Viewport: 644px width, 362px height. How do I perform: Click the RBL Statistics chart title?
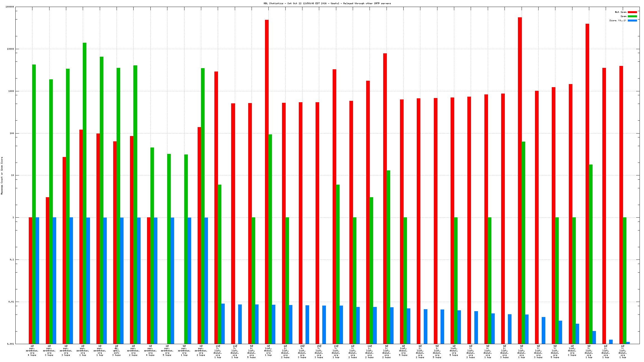coord(327,3)
